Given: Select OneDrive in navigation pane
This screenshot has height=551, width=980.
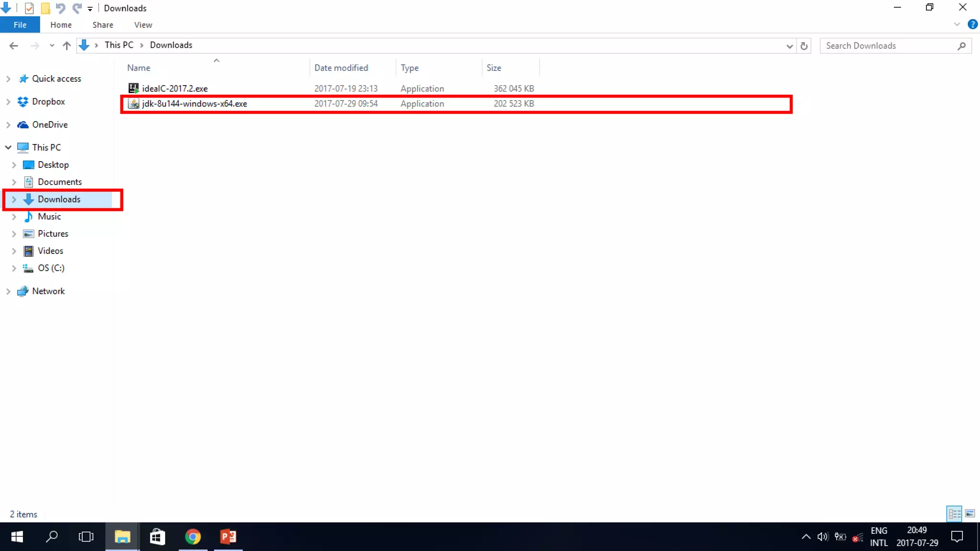Looking at the screenshot, I should (50, 124).
